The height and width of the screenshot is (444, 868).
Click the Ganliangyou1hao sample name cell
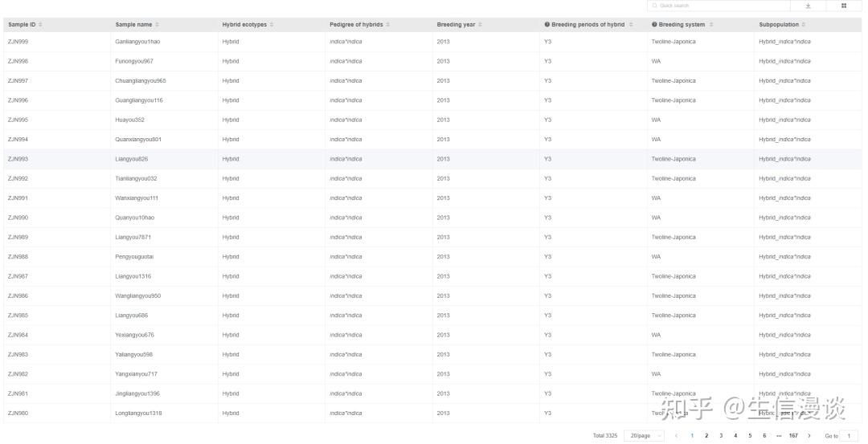tap(137, 42)
